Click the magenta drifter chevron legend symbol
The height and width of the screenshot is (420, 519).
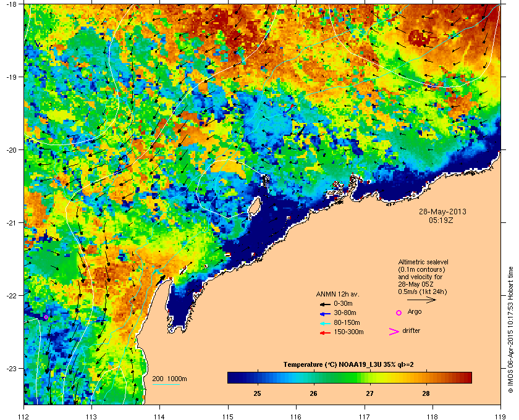pyautogui.click(x=394, y=332)
